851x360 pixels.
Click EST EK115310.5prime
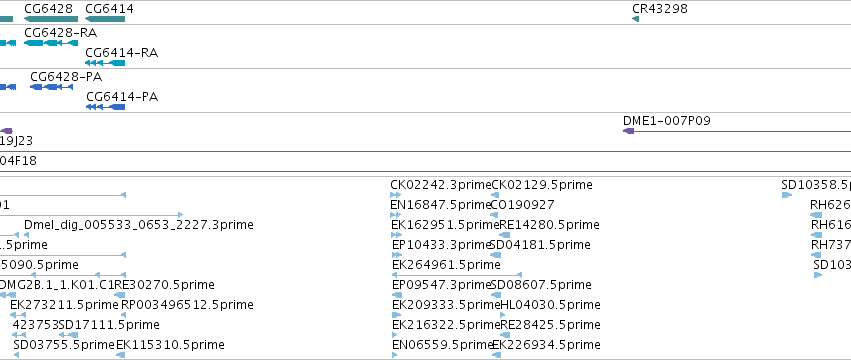tap(170, 345)
